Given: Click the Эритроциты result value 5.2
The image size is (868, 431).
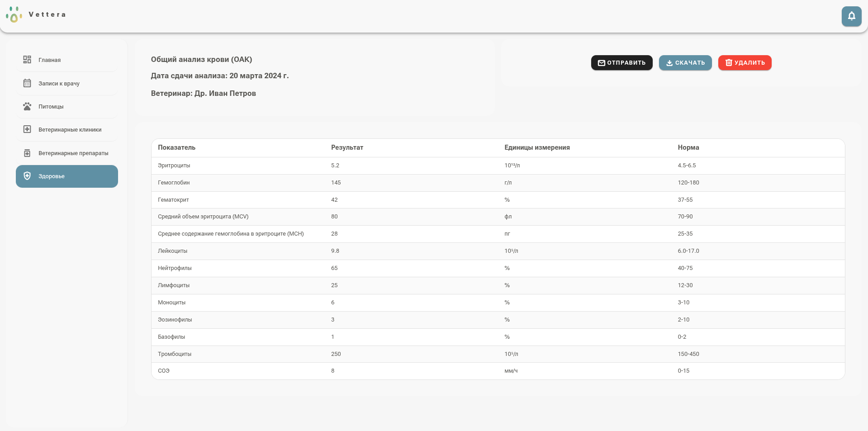Looking at the screenshot, I should (335, 166).
